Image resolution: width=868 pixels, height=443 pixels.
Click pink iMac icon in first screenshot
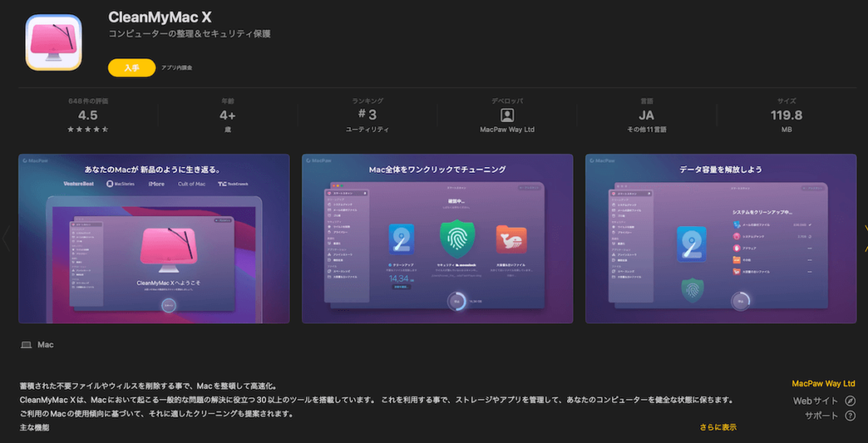click(169, 250)
